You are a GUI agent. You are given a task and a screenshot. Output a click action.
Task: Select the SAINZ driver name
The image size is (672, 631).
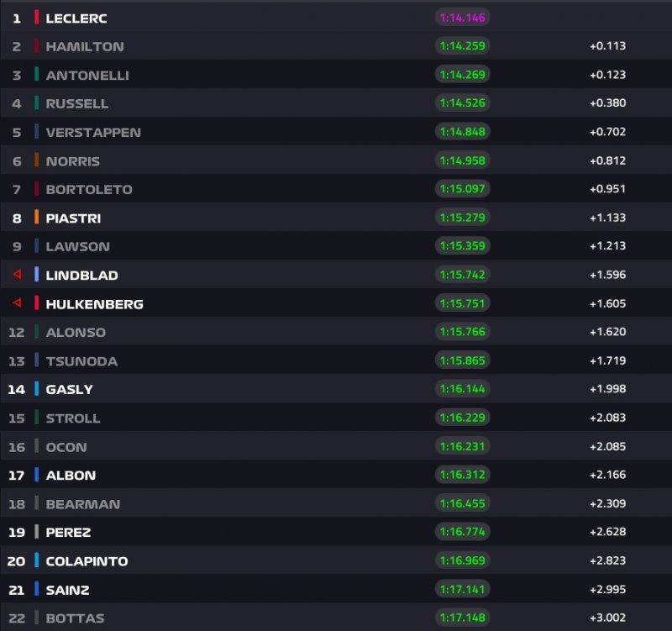pyautogui.click(x=68, y=590)
